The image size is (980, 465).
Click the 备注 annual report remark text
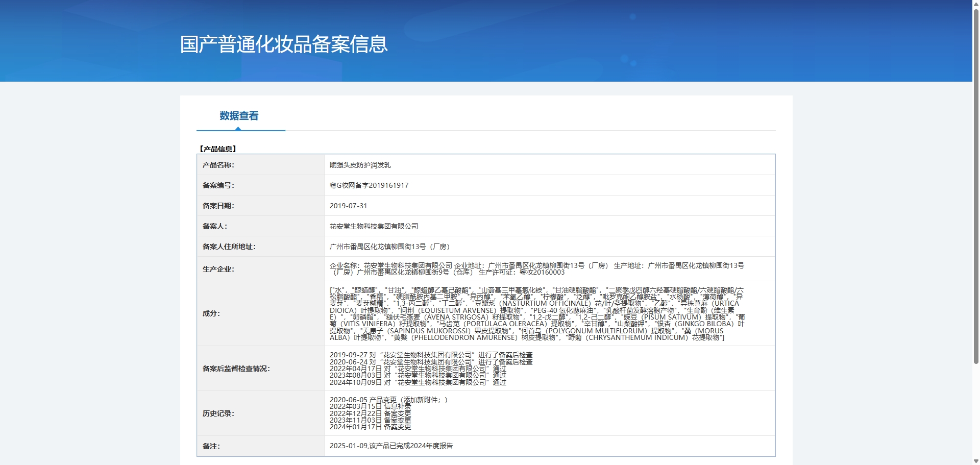pyautogui.click(x=391, y=446)
